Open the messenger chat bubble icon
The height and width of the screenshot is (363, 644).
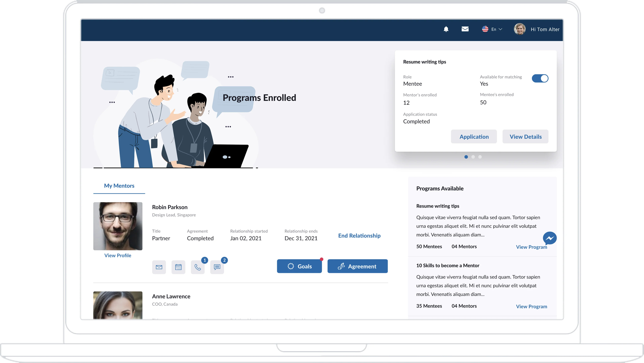(x=550, y=238)
